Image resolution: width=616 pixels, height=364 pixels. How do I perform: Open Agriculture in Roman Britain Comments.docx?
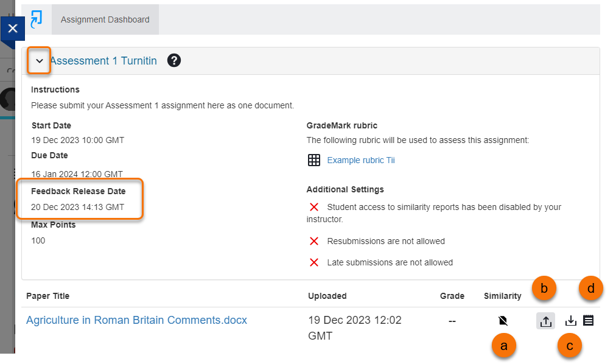pos(136,320)
